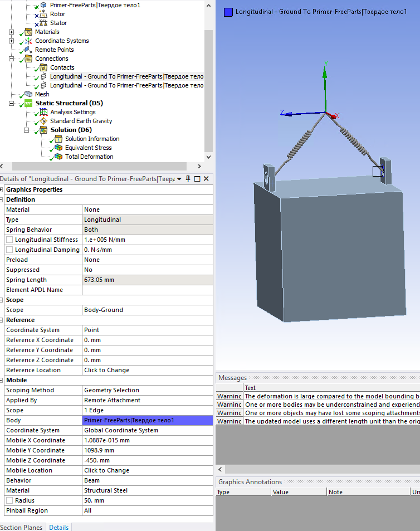
Task: Select the Equivalent Stress tree item
Action: [89, 148]
